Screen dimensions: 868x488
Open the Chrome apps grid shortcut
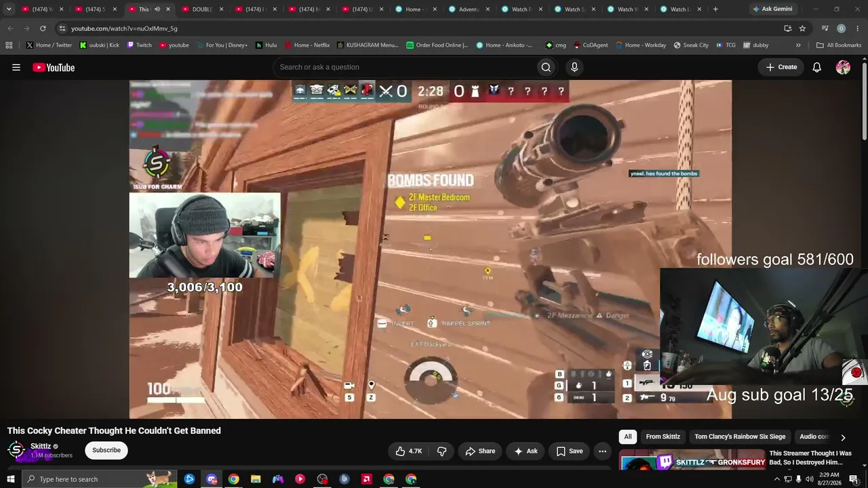(x=9, y=45)
